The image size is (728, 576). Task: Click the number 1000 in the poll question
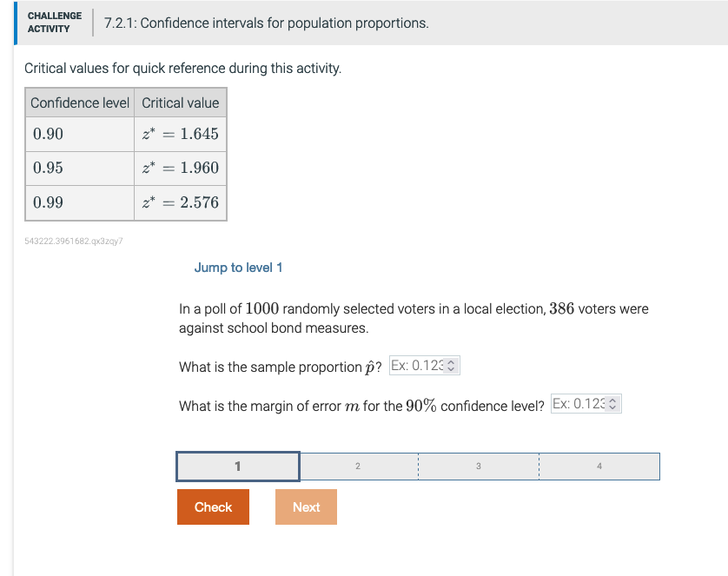261,308
